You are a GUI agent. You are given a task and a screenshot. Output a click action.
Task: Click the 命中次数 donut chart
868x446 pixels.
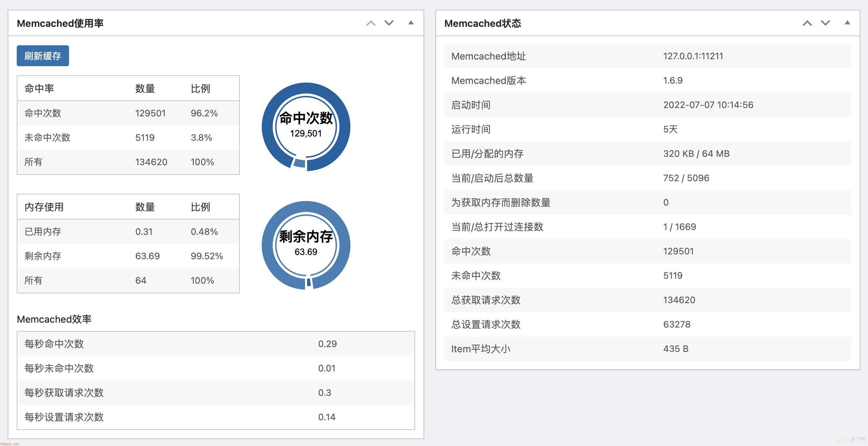pyautogui.click(x=306, y=127)
